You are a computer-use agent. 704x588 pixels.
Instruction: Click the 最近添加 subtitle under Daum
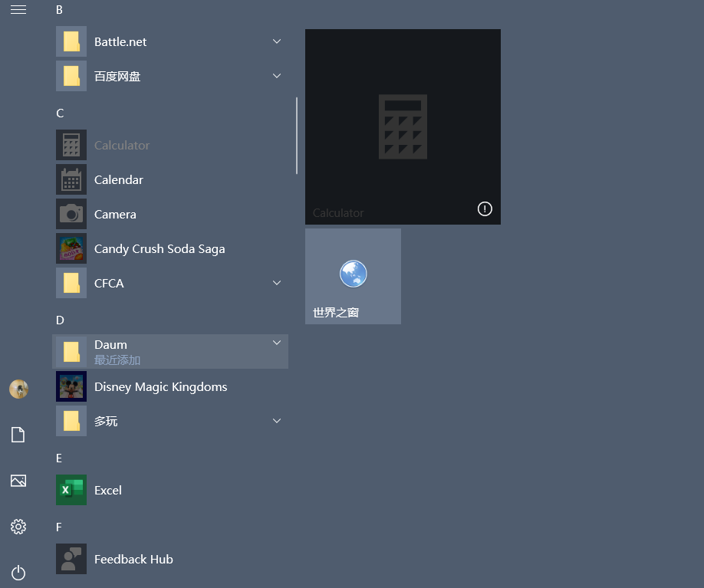(x=117, y=360)
